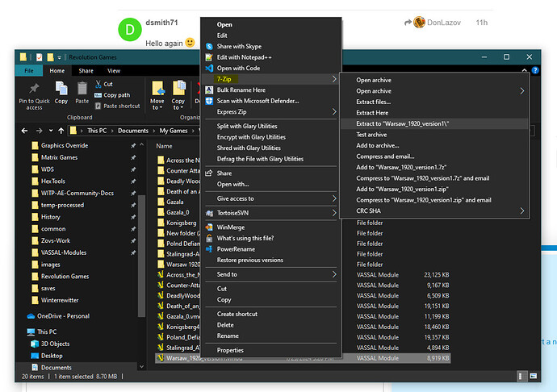Select 3D Objects under This PC
Image resolution: width=557 pixels, height=392 pixels.
55,344
